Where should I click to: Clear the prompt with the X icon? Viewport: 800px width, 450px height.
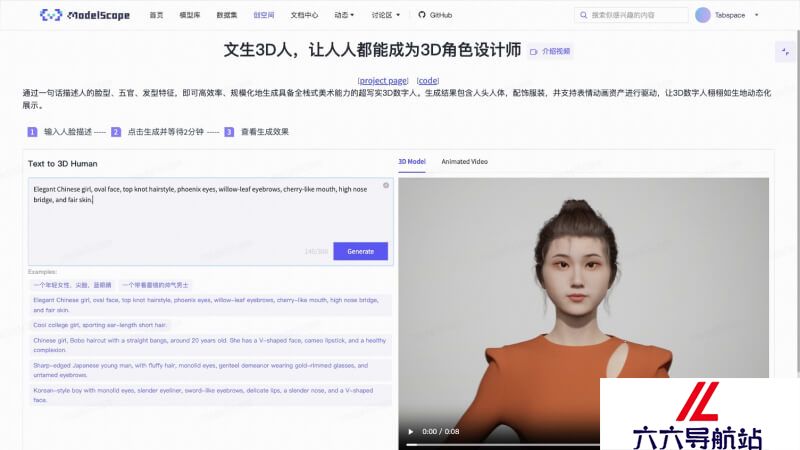tap(386, 185)
